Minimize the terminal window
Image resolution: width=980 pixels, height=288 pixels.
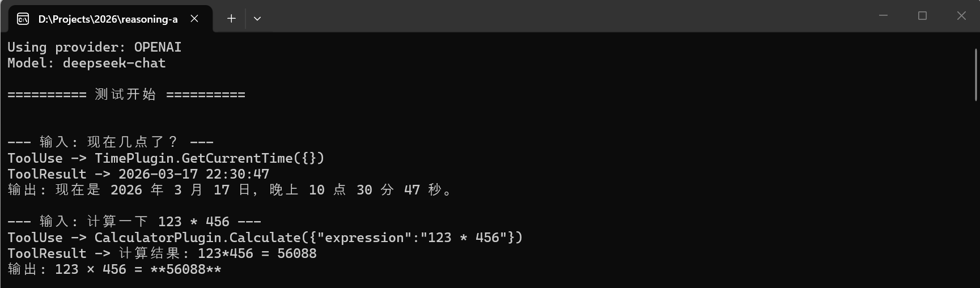(883, 16)
